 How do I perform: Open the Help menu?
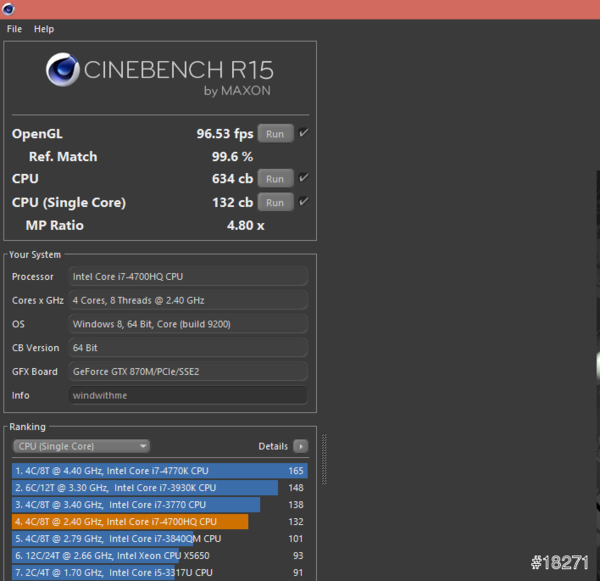coord(44,29)
